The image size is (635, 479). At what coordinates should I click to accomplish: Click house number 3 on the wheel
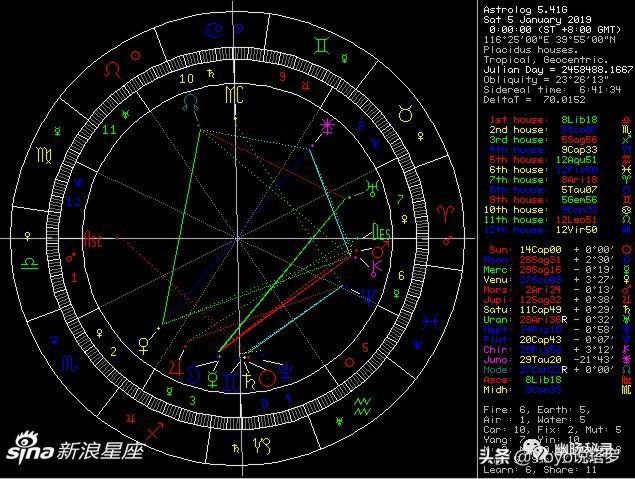[193, 400]
